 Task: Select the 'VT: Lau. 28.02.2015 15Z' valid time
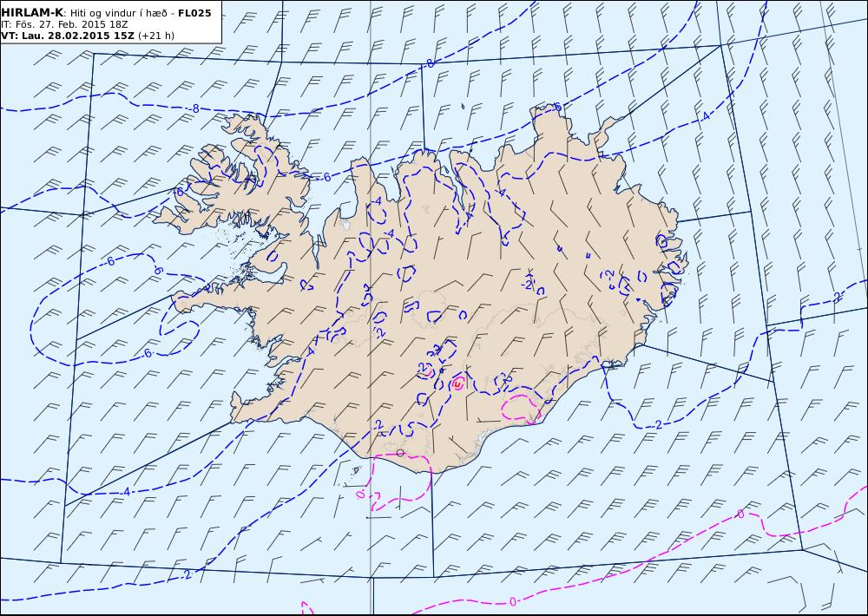click(x=68, y=36)
